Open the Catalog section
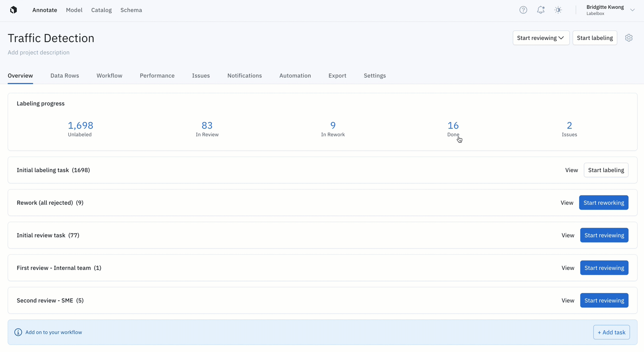Image resolution: width=644 pixels, height=352 pixels. 102,10
